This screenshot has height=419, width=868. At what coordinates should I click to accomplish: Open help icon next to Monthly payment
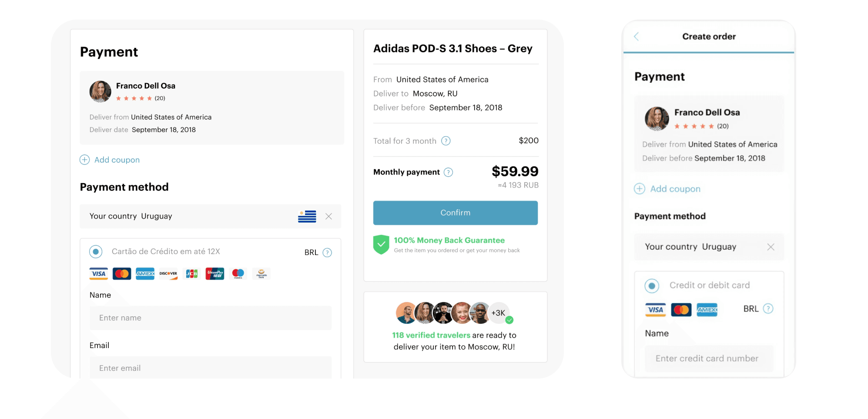click(448, 172)
